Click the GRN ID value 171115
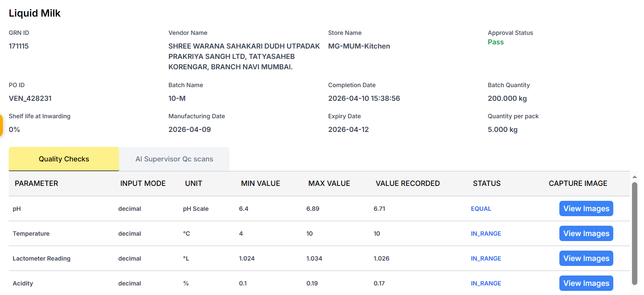 19,46
